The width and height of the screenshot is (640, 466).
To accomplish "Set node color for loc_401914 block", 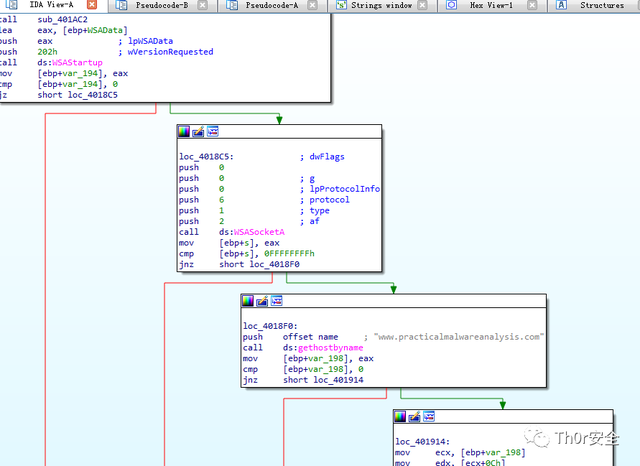I will [x=400, y=416].
